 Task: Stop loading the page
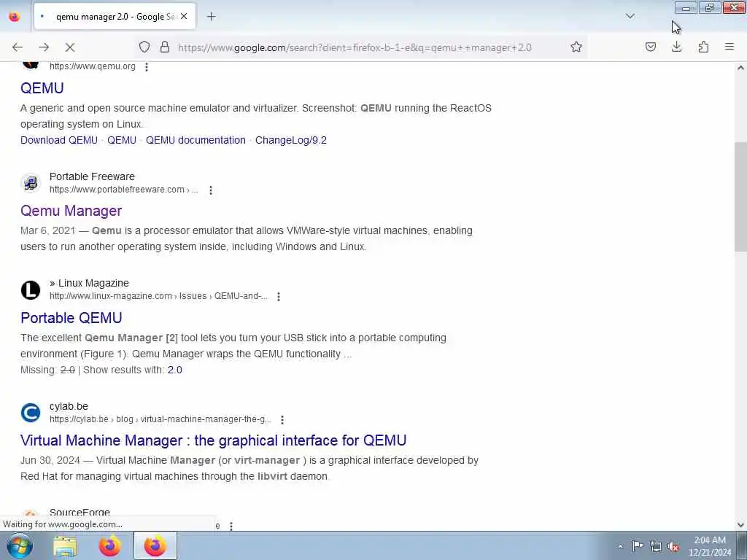[70, 47]
